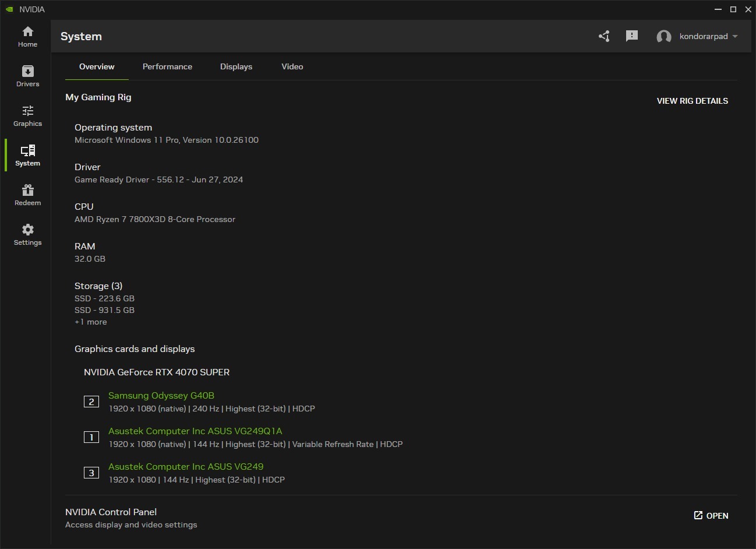This screenshot has width=756, height=549.
Task: Open Settings gear in sidebar
Action: coord(27,234)
